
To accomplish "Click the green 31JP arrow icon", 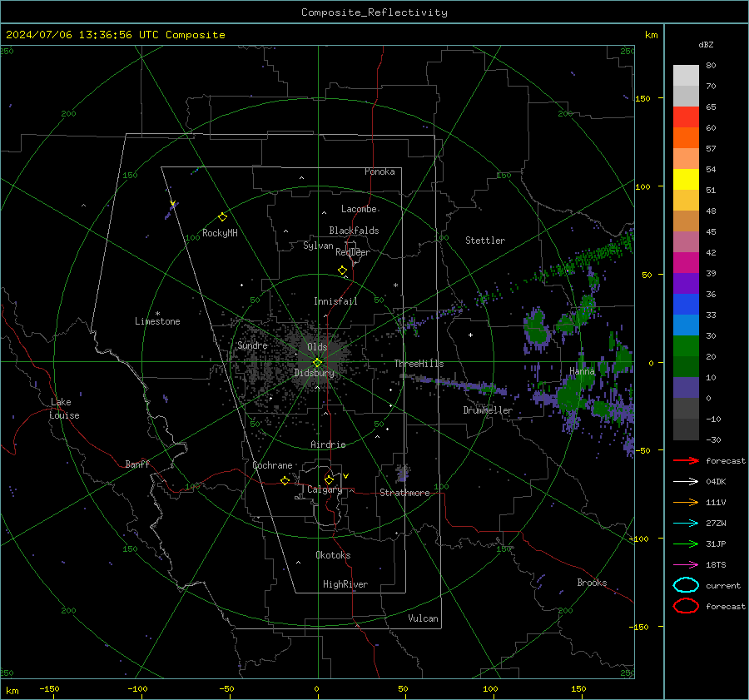I will [686, 544].
